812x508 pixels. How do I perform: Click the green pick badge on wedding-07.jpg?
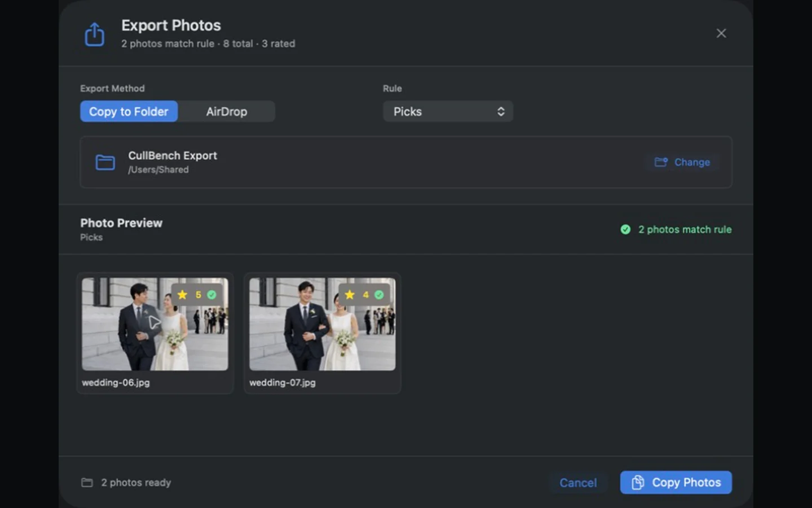(x=379, y=295)
